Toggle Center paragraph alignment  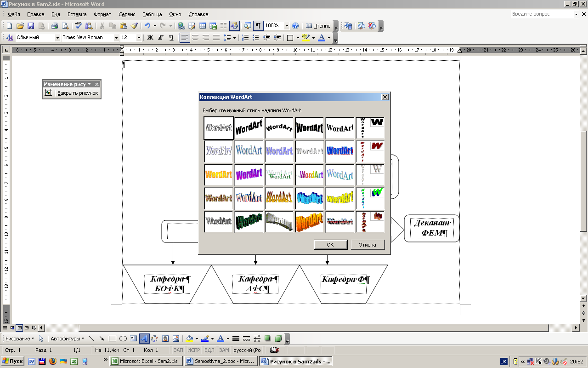[x=195, y=38]
